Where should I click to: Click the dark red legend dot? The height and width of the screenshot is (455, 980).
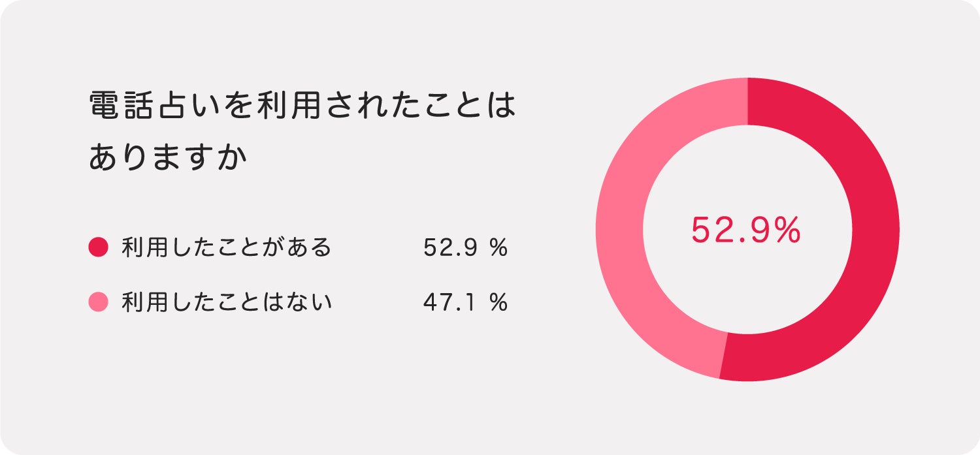point(97,247)
